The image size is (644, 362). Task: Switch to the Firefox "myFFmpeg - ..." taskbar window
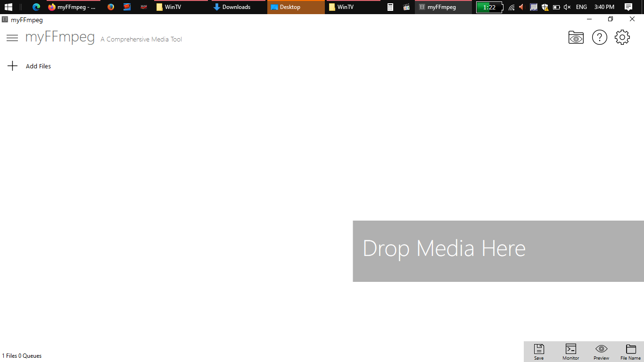tap(74, 7)
